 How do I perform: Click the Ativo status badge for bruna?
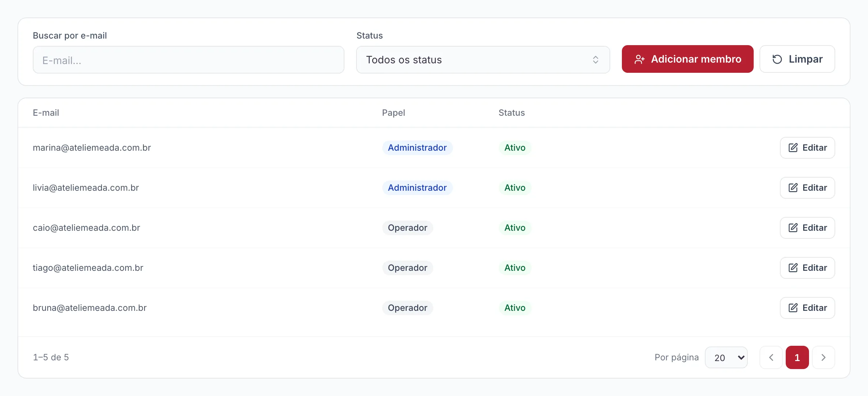515,308
